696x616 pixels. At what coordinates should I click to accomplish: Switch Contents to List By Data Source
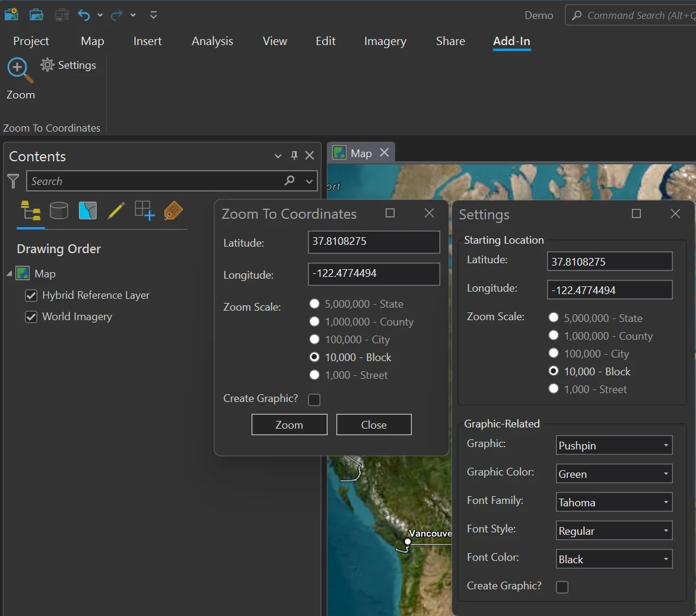[x=59, y=210]
